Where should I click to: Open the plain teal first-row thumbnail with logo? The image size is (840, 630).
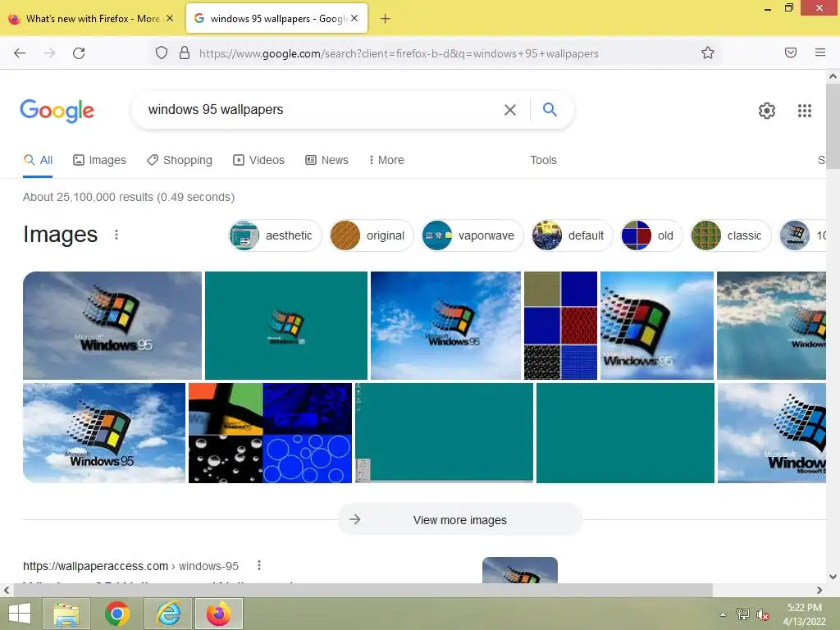point(286,326)
